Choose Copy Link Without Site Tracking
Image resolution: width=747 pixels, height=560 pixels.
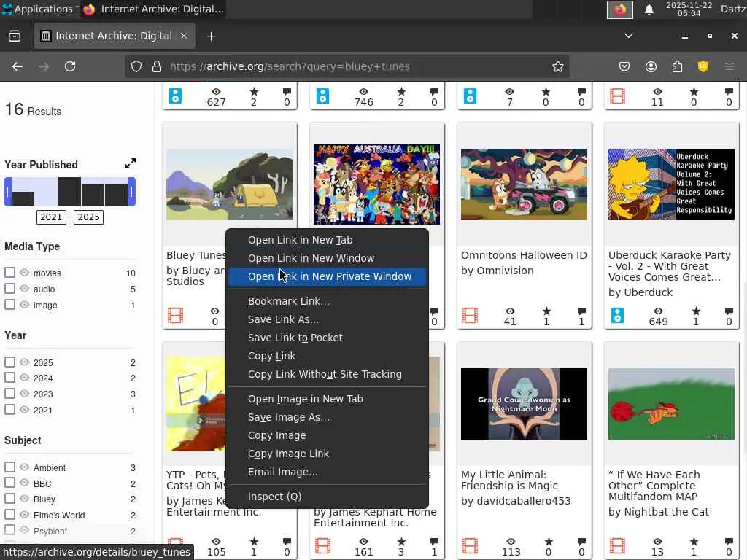[327, 374]
